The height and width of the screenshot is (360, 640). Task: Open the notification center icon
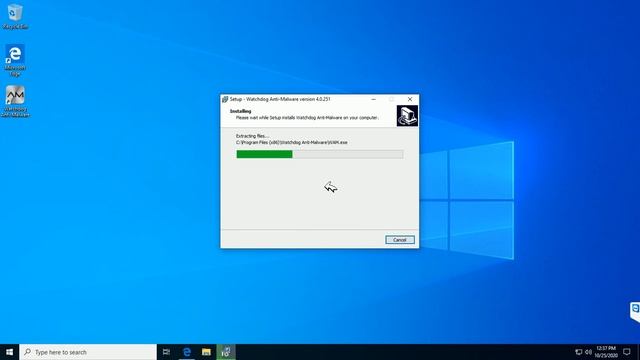point(627,352)
